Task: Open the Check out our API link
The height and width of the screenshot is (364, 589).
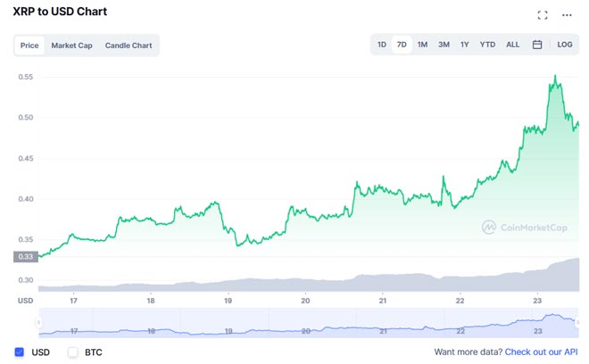Action: click(542, 352)
